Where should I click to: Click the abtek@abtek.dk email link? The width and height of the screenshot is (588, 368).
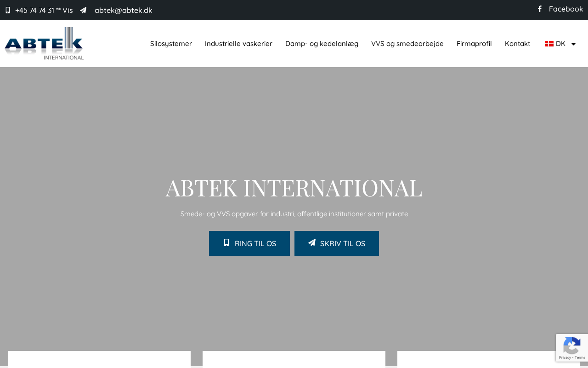click(x=124, y=10)
